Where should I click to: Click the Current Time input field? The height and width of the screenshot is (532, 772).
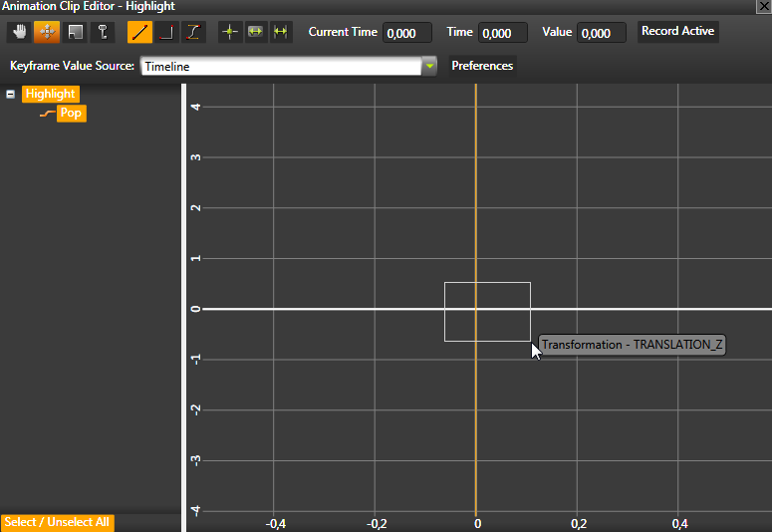pyautogui.click(x=407, y=33)
